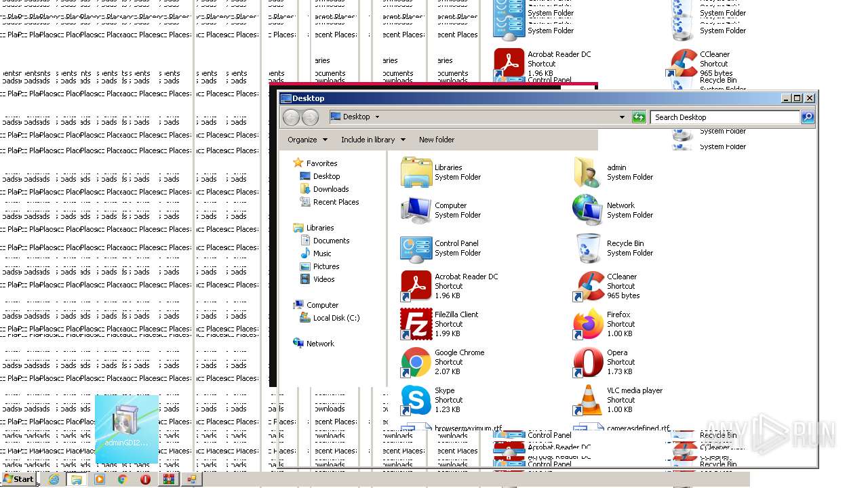This screenshot has height=488, width=868.
Task: Select the Control Panel icon in Desktop window
Action: [416, 248]
